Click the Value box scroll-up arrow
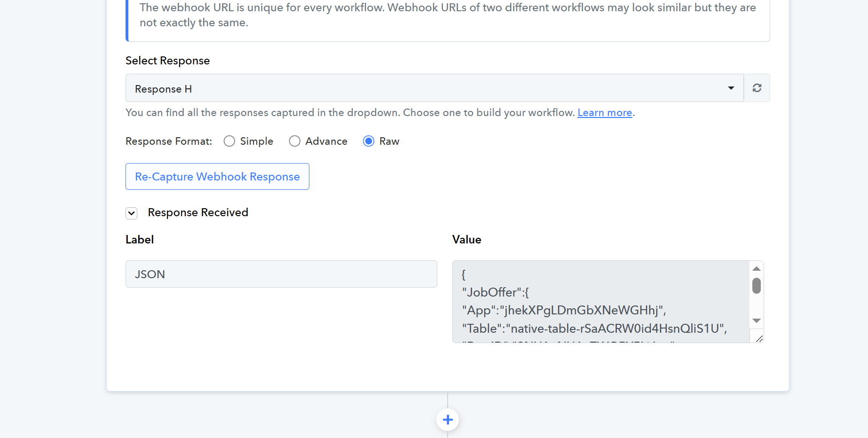This screenshot has width=868, height=438. click(756, 269)
